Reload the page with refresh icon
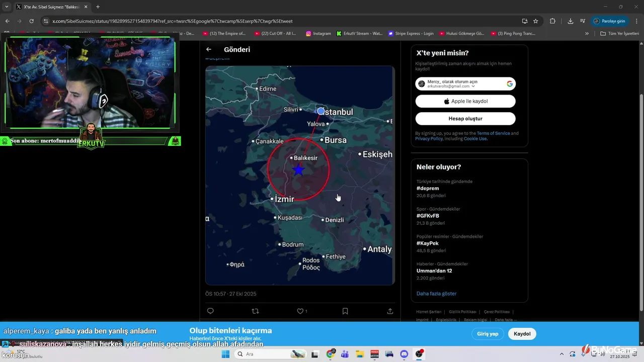Image resolution: width=644 pixels, height=362 pixels. click(x=32, y=21)
